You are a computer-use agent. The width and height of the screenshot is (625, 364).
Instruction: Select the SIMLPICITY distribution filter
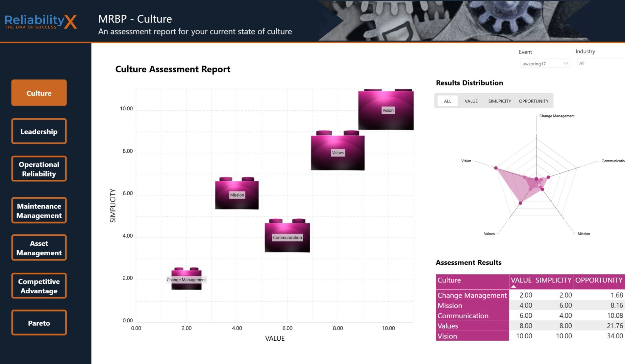pyautogui.click(x=499, y=101)
